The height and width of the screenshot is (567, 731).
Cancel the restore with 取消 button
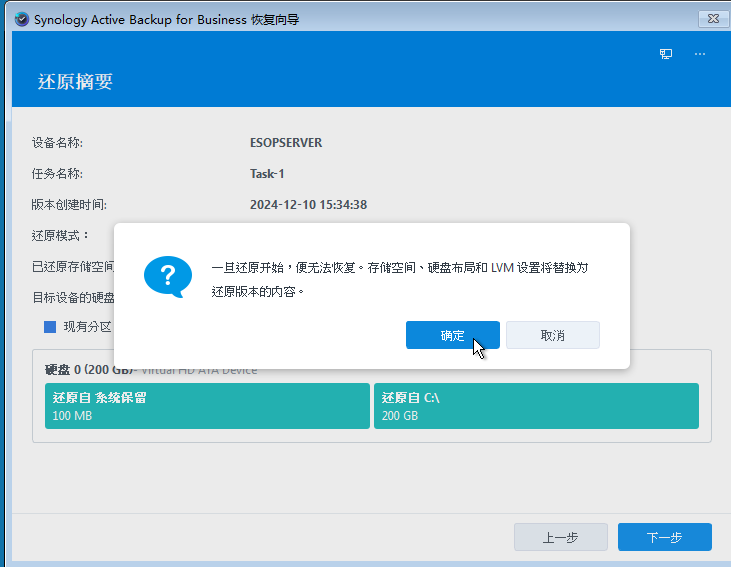click(x=552, y=335)
